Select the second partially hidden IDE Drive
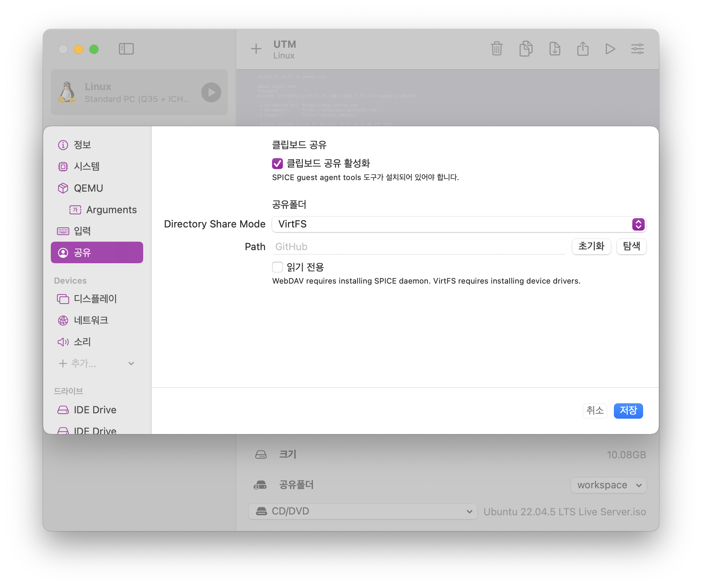This screenshot has width=702, height=588. [97, 430]
